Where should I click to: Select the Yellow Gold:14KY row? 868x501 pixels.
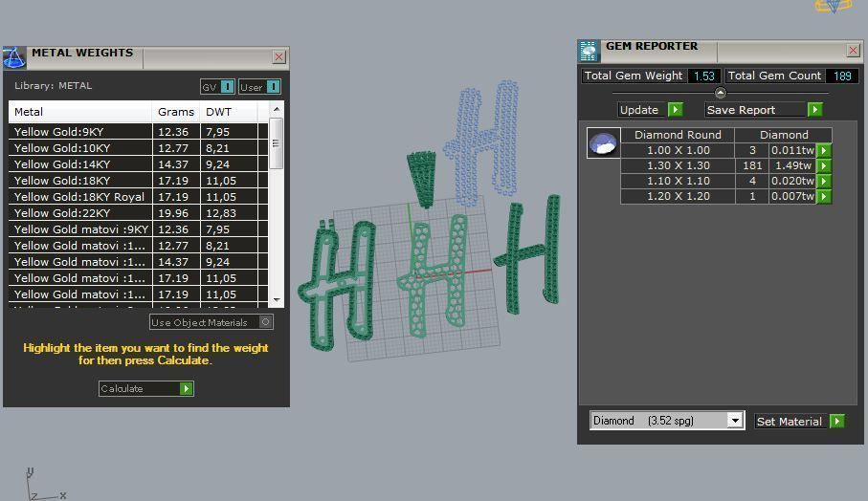(139, 164)
